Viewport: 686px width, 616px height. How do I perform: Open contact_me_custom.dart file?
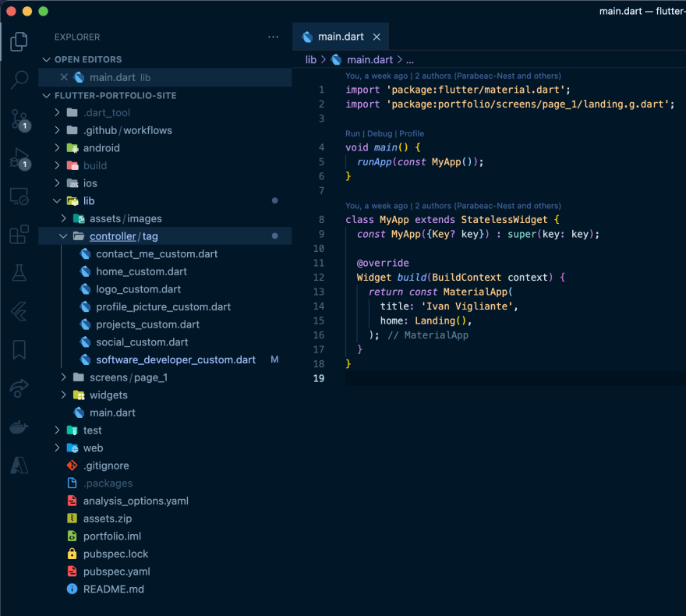click(x=157, y=254)
